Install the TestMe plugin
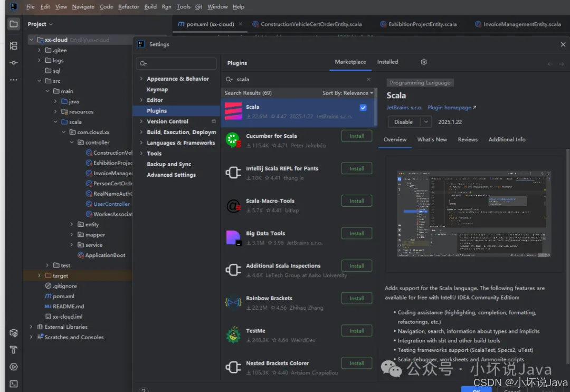The width and height of the screenshot is (570, 392). (x=357, y=331)
